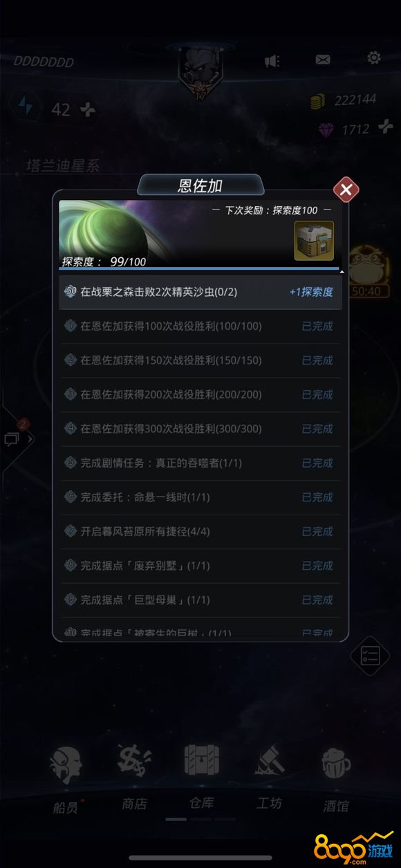Tap the announcement speaker icon
The height and width of the screenshot is (868, 401).
point(272,61)
